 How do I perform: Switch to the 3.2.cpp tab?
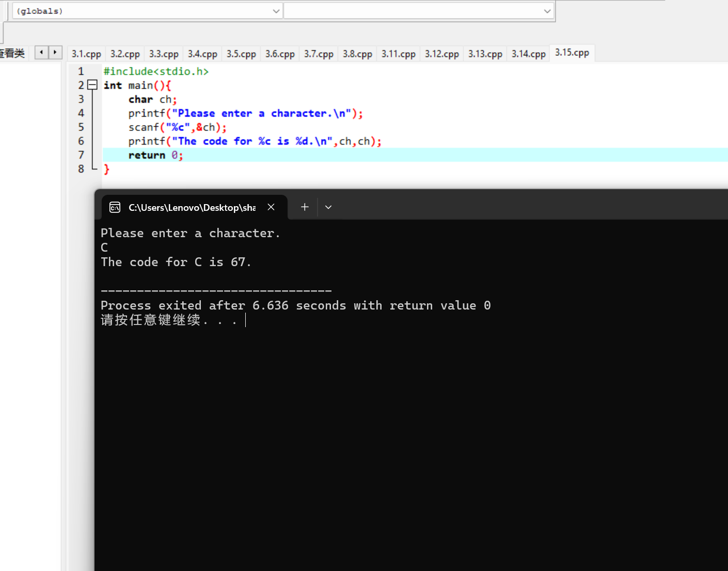[125, 54]
